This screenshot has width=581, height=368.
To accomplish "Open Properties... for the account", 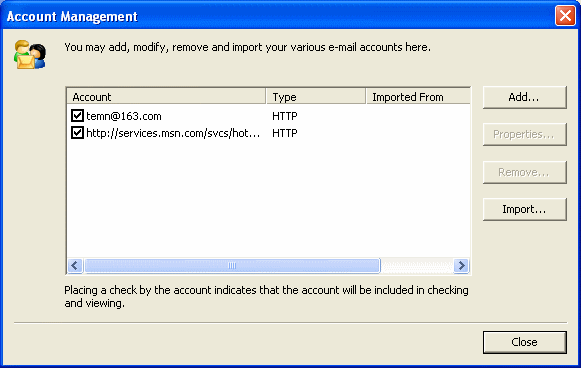I will pyautogui.click(x=524, y=134).
